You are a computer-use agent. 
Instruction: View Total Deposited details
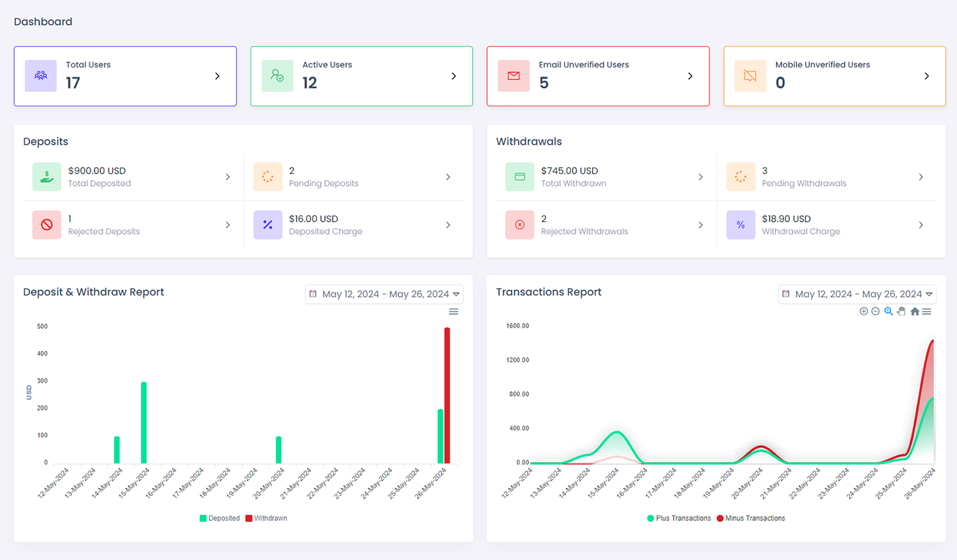[228, 177]
